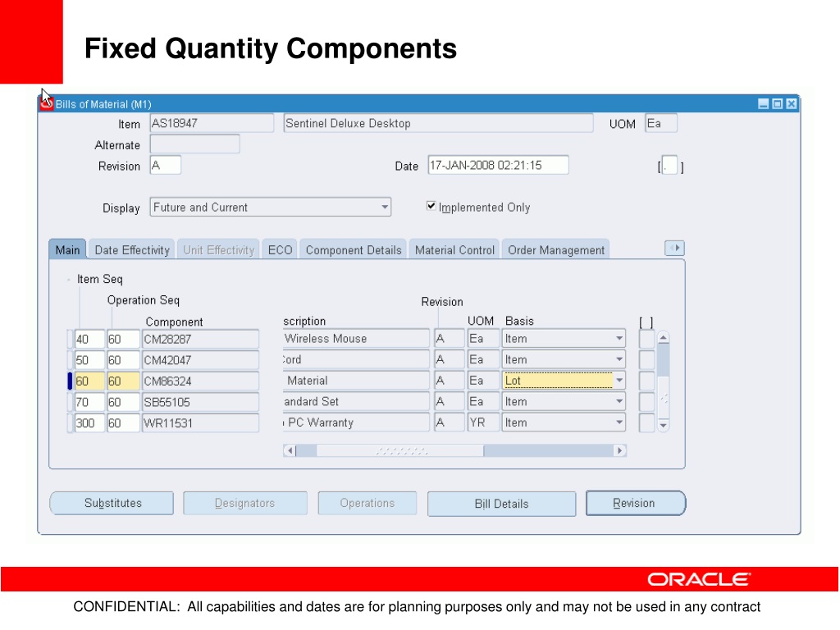Click the Date field 17-JAN-2008 02:21:15
The height and width of the screenshot is (630, 840).
click(498, 165)
